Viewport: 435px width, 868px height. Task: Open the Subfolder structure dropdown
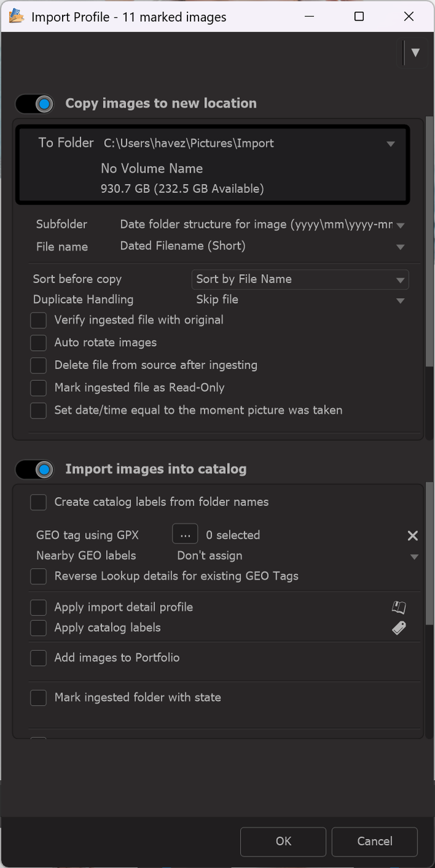click(400, 225)
